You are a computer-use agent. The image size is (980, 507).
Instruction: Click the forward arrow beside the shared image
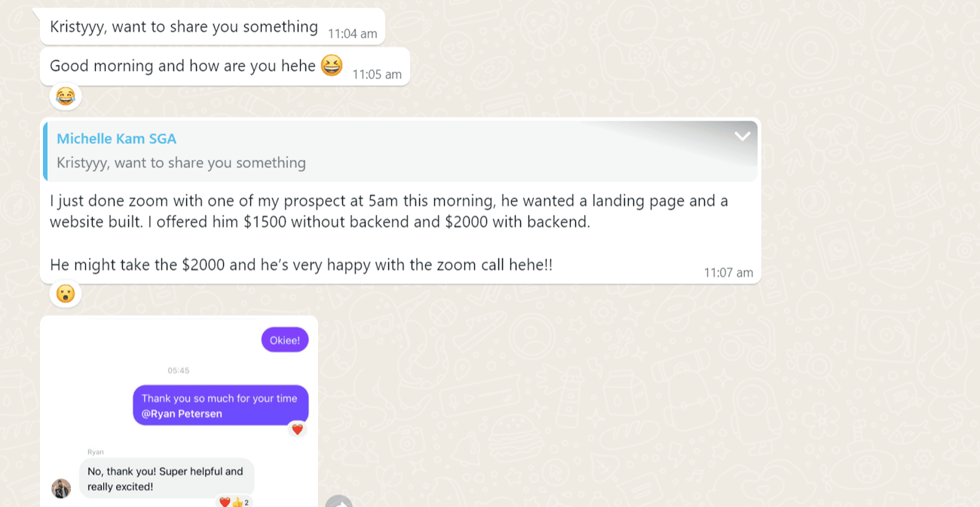coord(338,502)
